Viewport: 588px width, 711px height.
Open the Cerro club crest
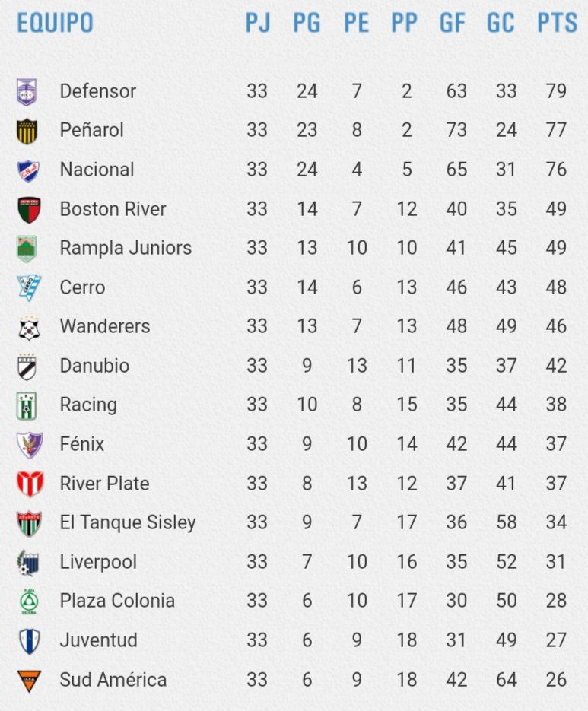[x=29, y=287]
